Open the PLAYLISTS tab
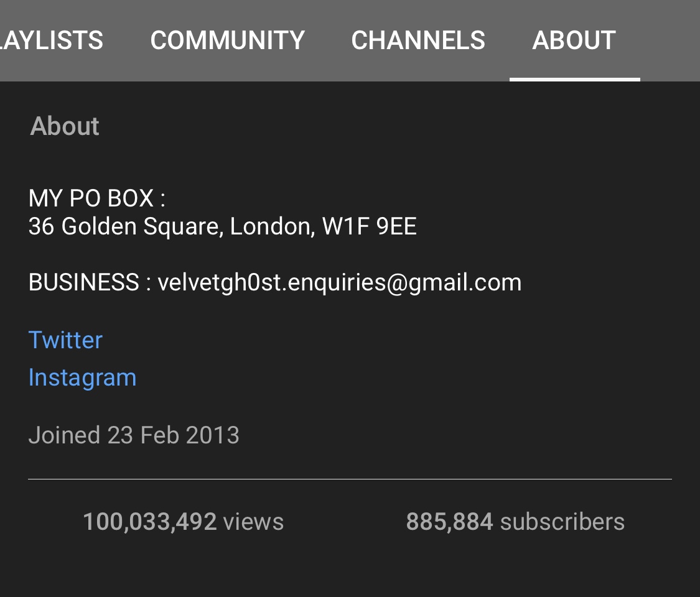 tap(52, 40)
